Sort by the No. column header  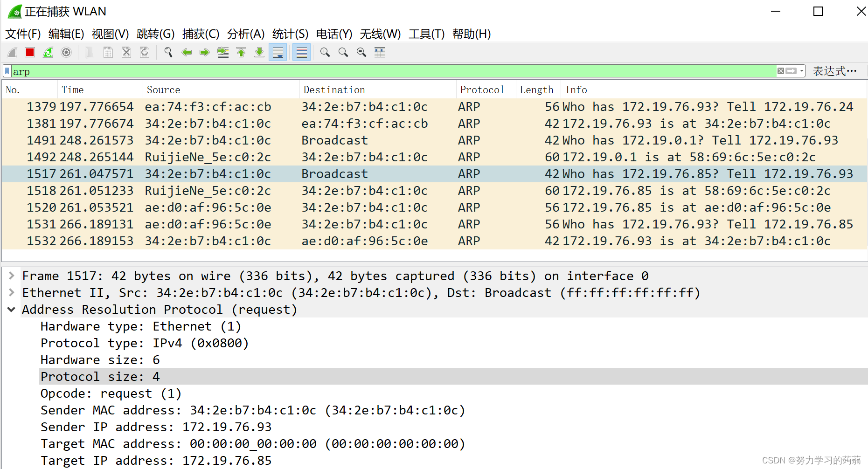pyautogui.click(x=30, y=90)
